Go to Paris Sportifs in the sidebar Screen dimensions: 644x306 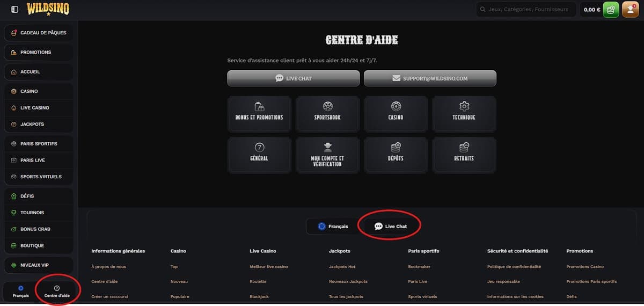(x=39, y=144)
